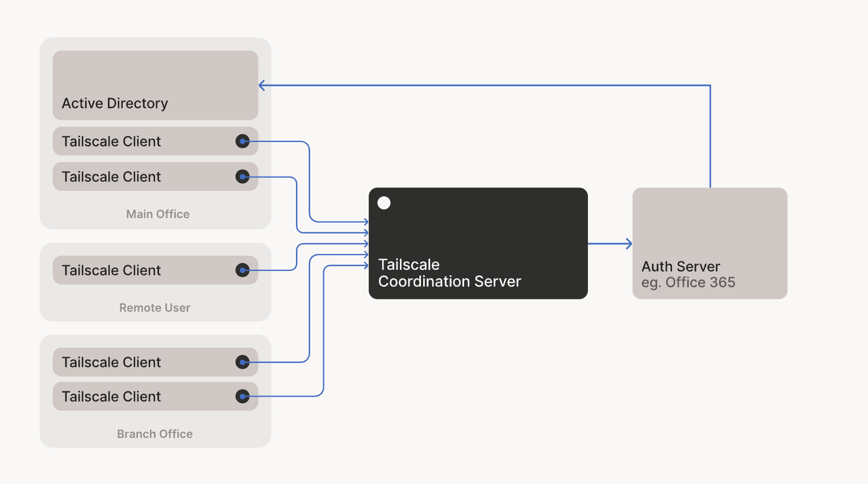
Task: Select bottom Tailscale Client text in Branch Office
Action: point(111,397)
